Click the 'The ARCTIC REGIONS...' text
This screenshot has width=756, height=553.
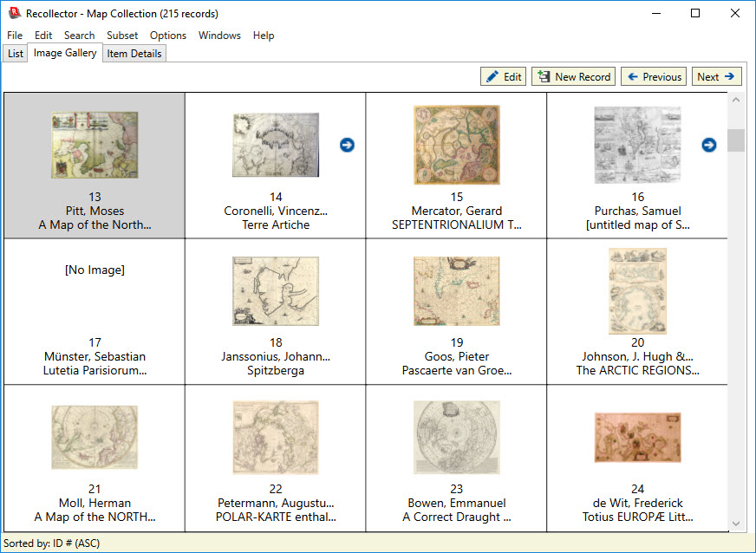pos(637,370)
